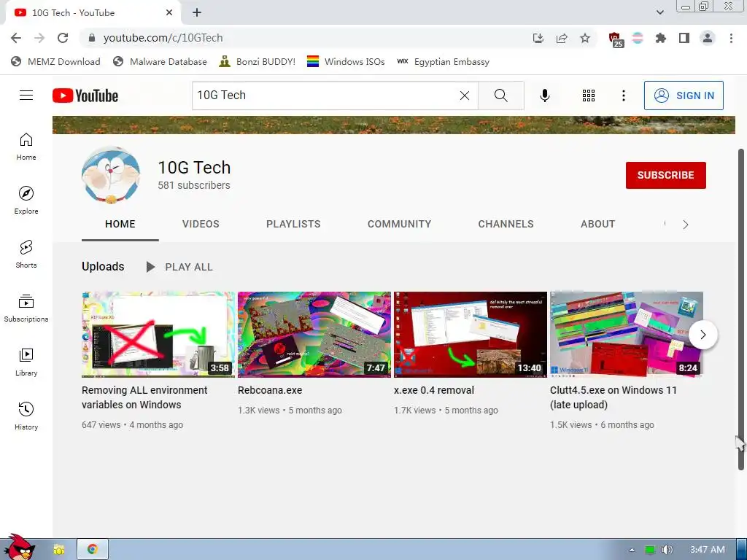Switch to the PLAYLISTS tab
The height and width of the screenshot is (560, 747).
(x=293, y=225)
